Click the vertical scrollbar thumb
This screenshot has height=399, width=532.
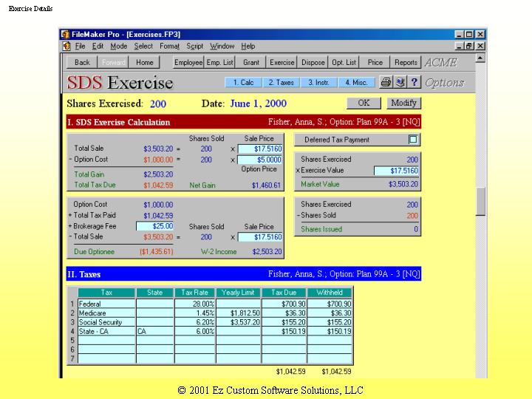[480, 202]
